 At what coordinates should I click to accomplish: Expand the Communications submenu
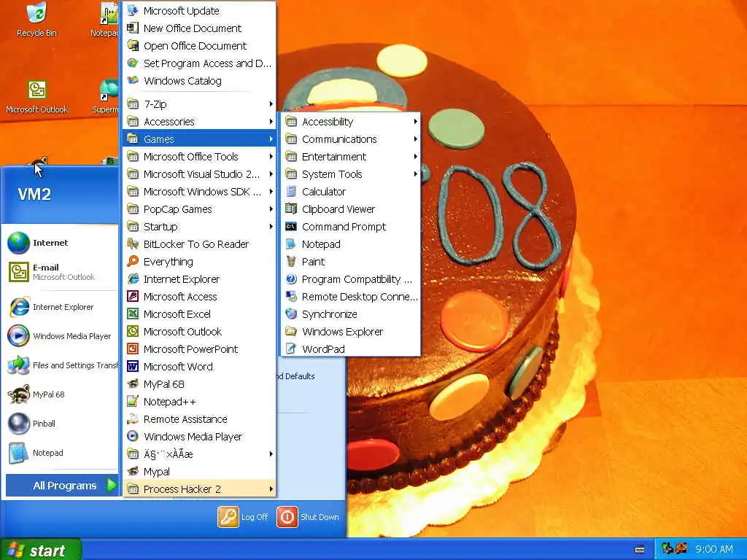click(351, 139)
